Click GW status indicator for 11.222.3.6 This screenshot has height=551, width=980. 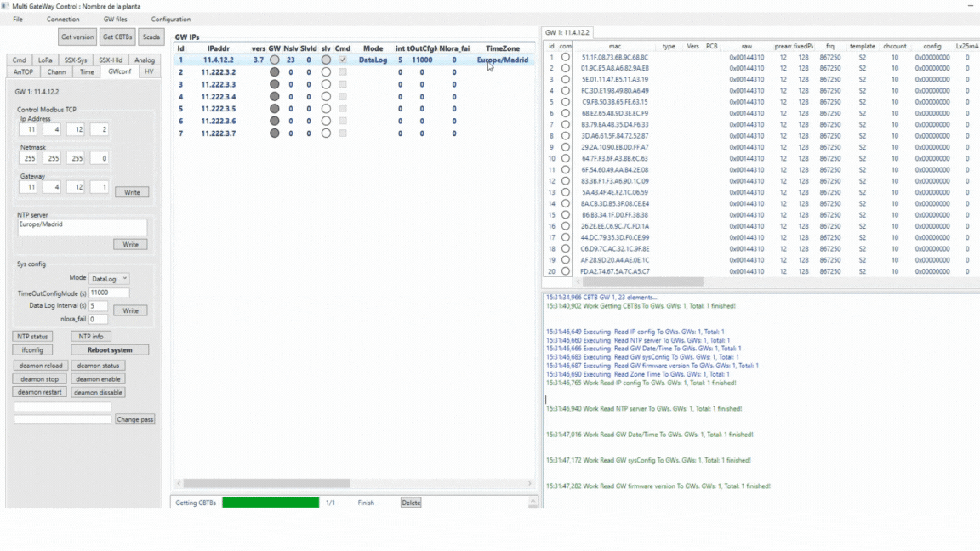coord(275,122)
